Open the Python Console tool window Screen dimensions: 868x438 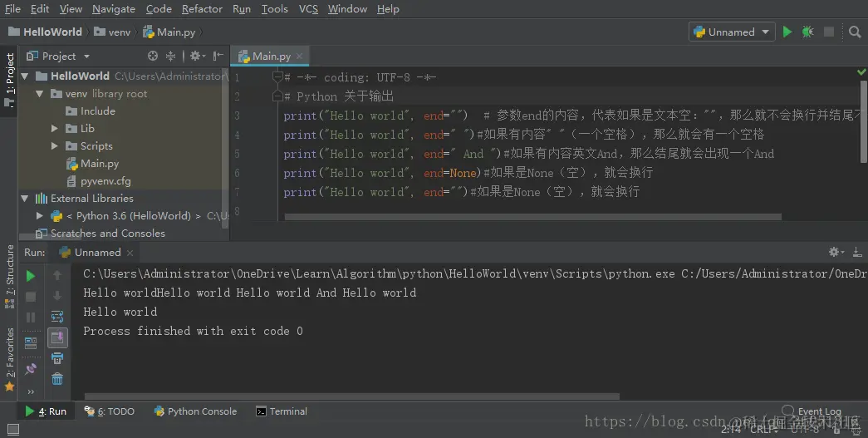click(195, 411)
